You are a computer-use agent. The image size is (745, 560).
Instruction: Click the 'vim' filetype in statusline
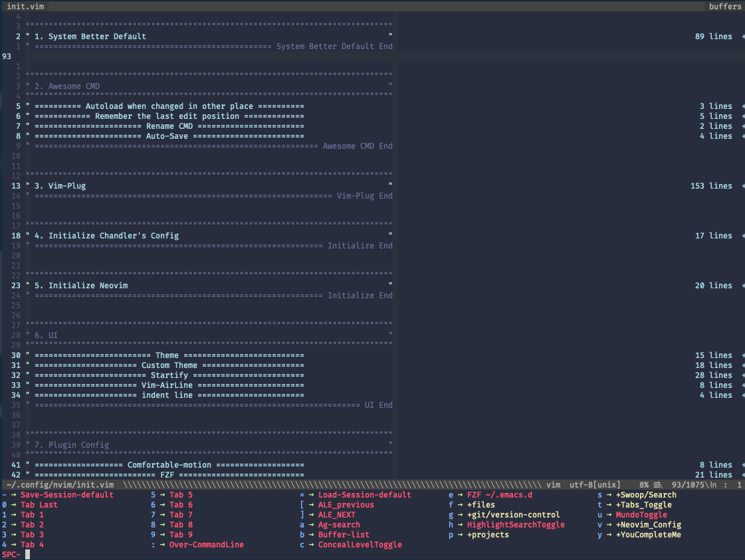[x=553, y=485]
